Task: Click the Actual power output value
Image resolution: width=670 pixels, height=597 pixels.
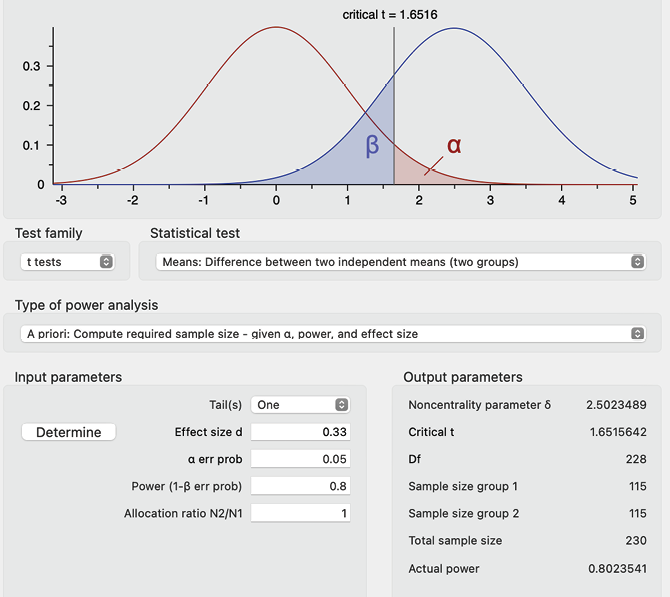Action: (616, 569)
